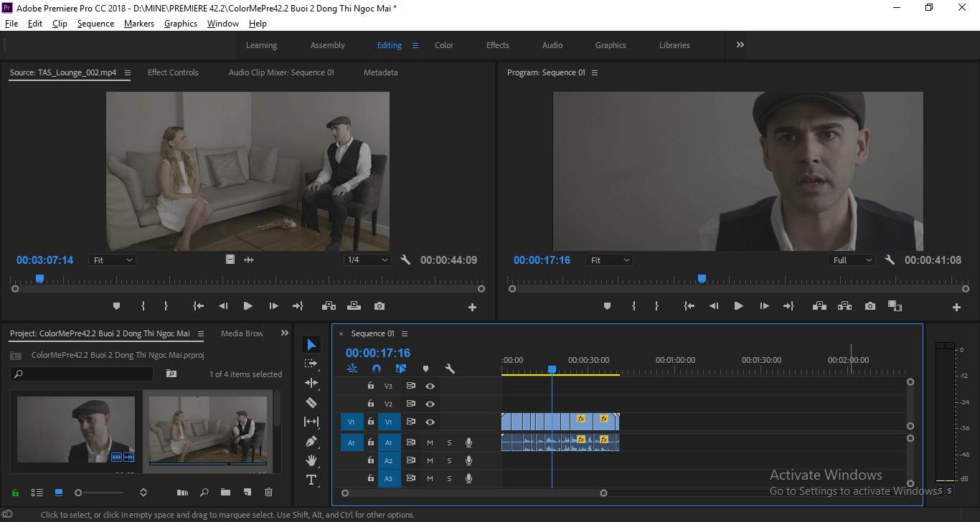Select the Type tool
Viewport: 980px width, 522px height.
[311, 480]
